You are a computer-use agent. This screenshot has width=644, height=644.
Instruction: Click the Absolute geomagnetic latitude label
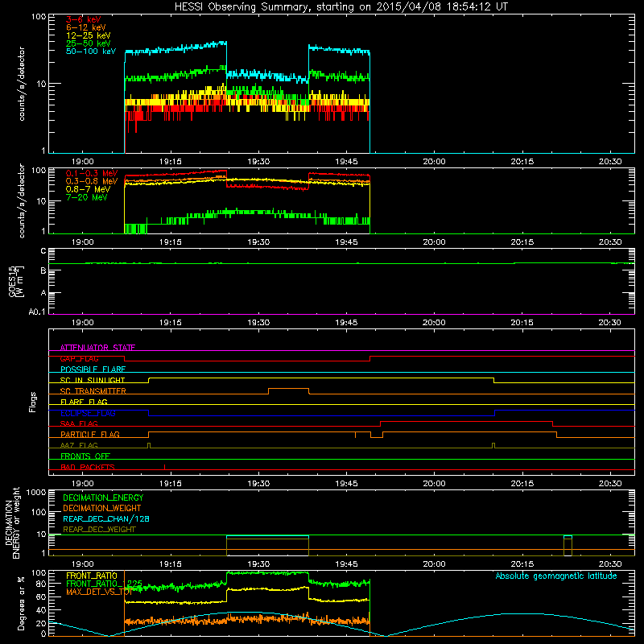point(556,576)
